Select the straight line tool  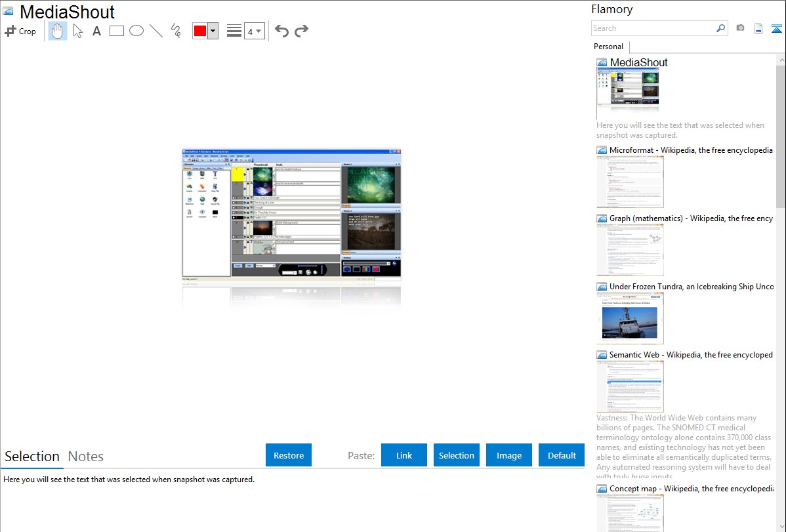click(x=156, y=31)
